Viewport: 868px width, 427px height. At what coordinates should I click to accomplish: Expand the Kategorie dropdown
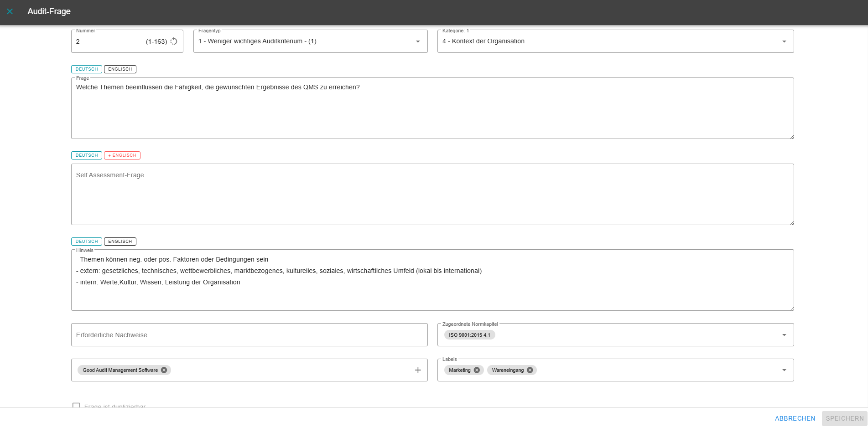(x=784, y=41)
